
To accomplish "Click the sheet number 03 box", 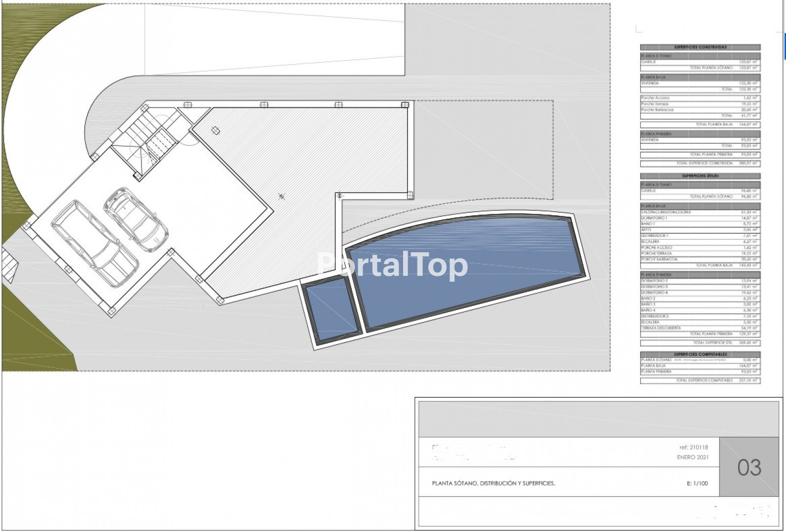I will pos(749,467).
